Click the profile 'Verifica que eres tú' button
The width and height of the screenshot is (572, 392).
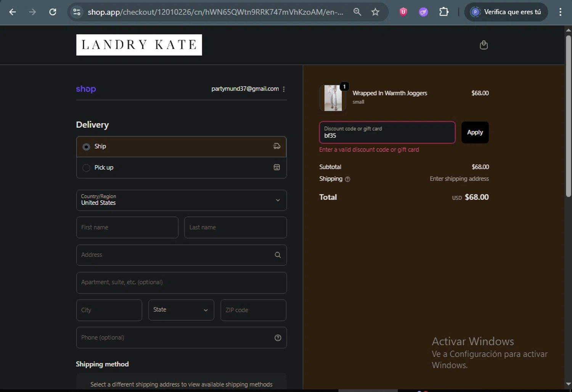click(506, 12)
